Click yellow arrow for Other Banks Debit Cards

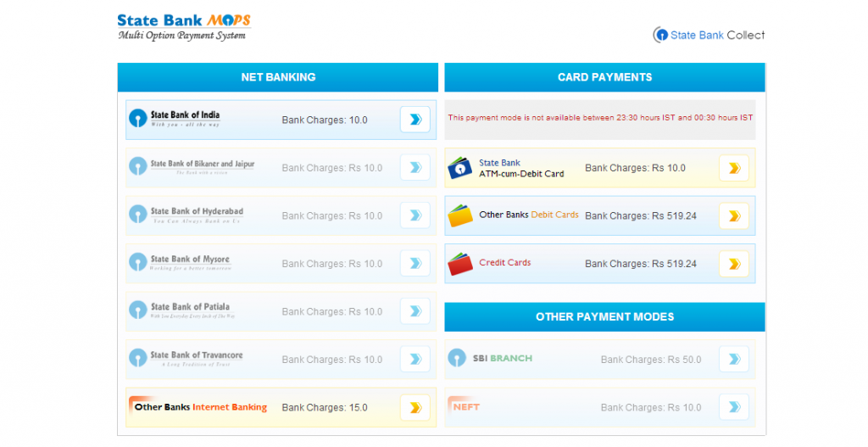point(734,215)
